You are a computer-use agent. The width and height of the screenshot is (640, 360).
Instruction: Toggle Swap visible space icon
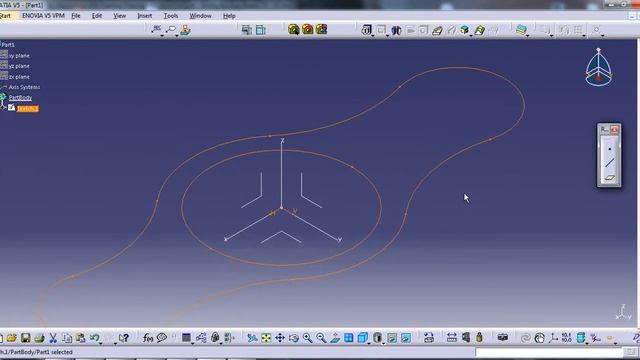point(406,338)
